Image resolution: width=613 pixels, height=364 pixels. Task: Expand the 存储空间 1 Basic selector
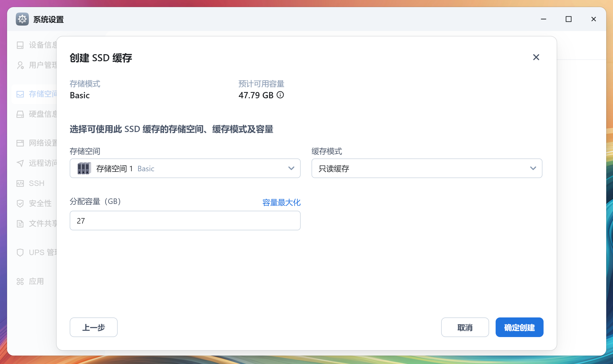tap(185, 168)
